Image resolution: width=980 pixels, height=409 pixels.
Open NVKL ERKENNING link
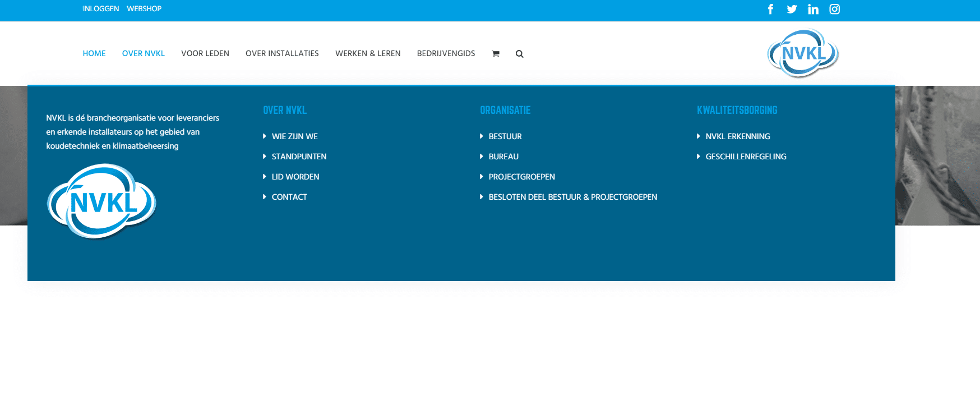coord(738,136)
